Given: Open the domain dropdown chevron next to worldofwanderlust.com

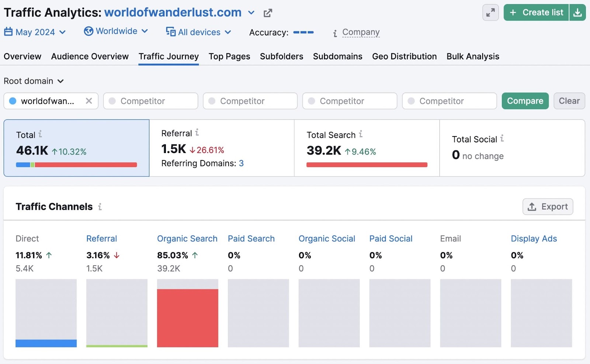Looking at the screenshot, I should point(251,13).
